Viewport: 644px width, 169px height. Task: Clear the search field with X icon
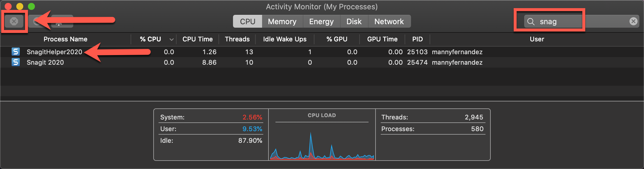click(x=633, y=21)
